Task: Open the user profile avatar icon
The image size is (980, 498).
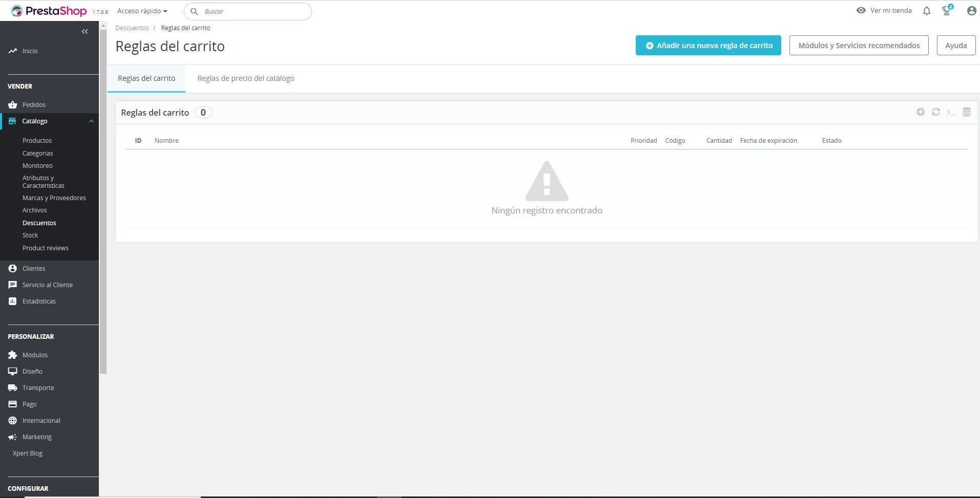Action: [971, 11]
